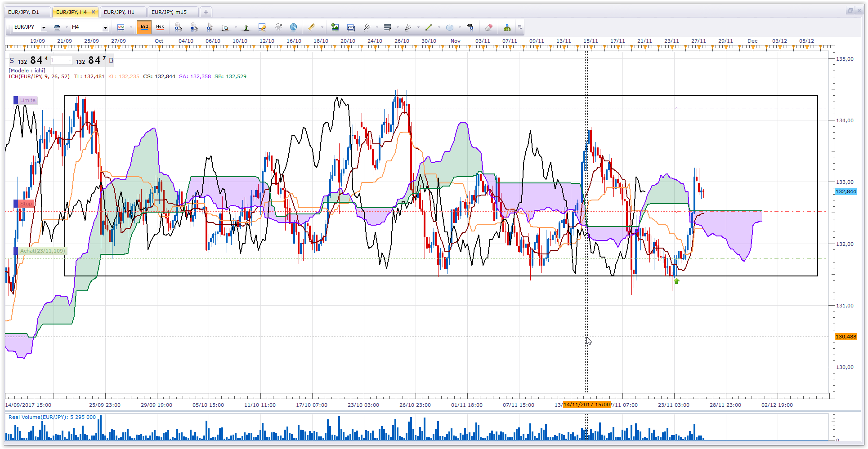Click the zoom in magnifier tool

coord(179,27)
